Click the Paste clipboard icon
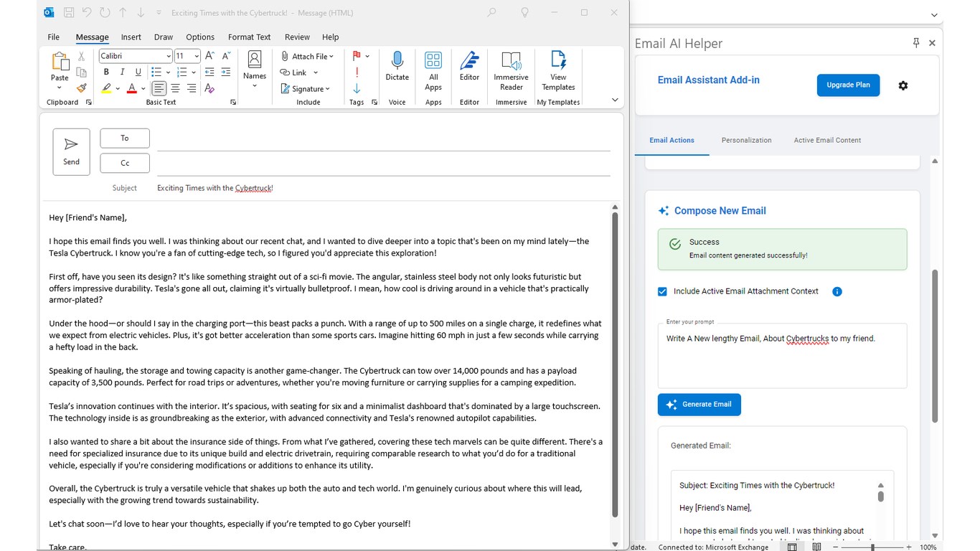This screenshot has width=980, height=551. pos(60,61)
